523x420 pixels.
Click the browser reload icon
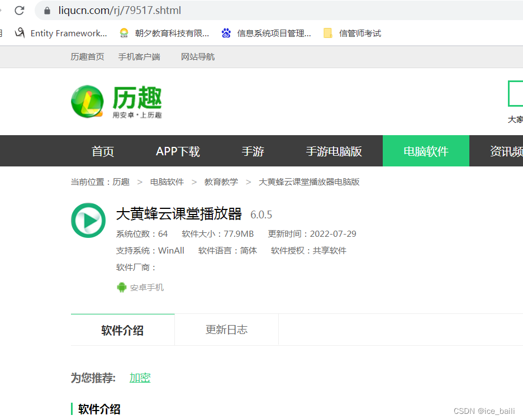point(20,11)
